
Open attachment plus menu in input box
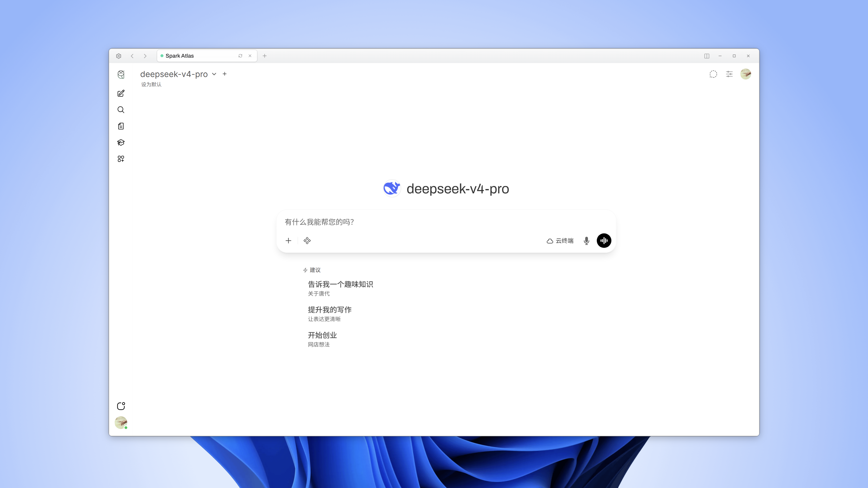288,240
